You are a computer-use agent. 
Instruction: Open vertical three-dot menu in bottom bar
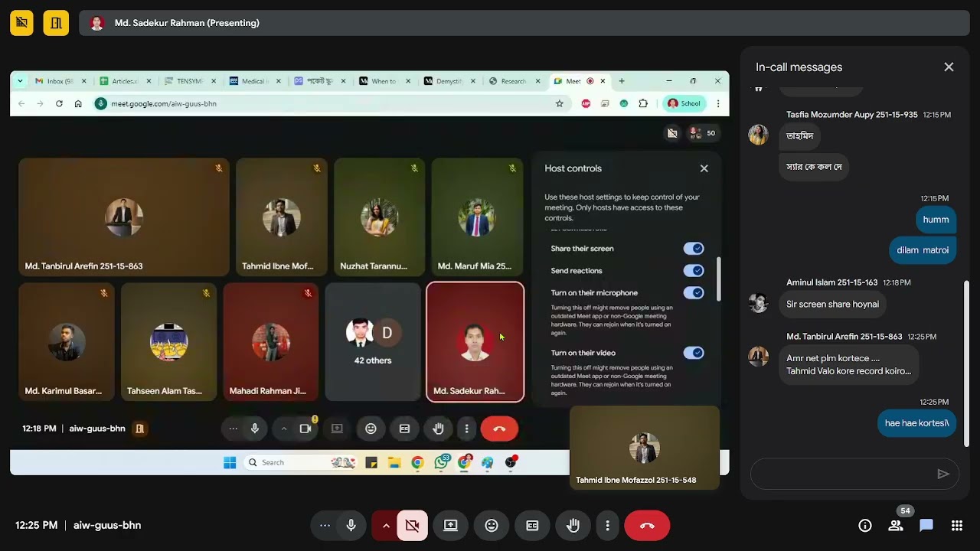click(607, 526)
